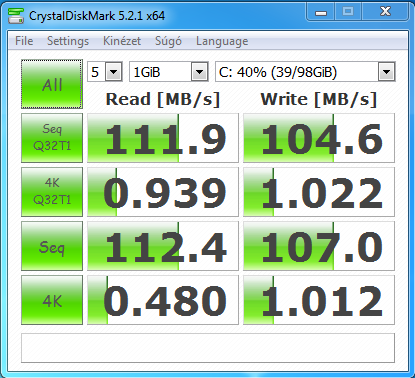Image resolution: width=415 pixels, height=378 pixels.
Task: Open the File menu
Action: pyautogui.click(x=24, y=41)
